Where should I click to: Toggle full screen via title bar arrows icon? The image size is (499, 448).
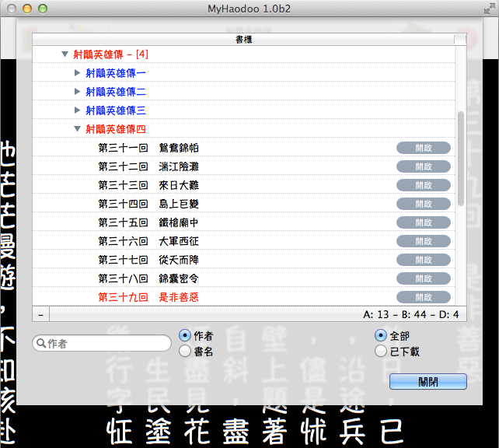point(489,9)
